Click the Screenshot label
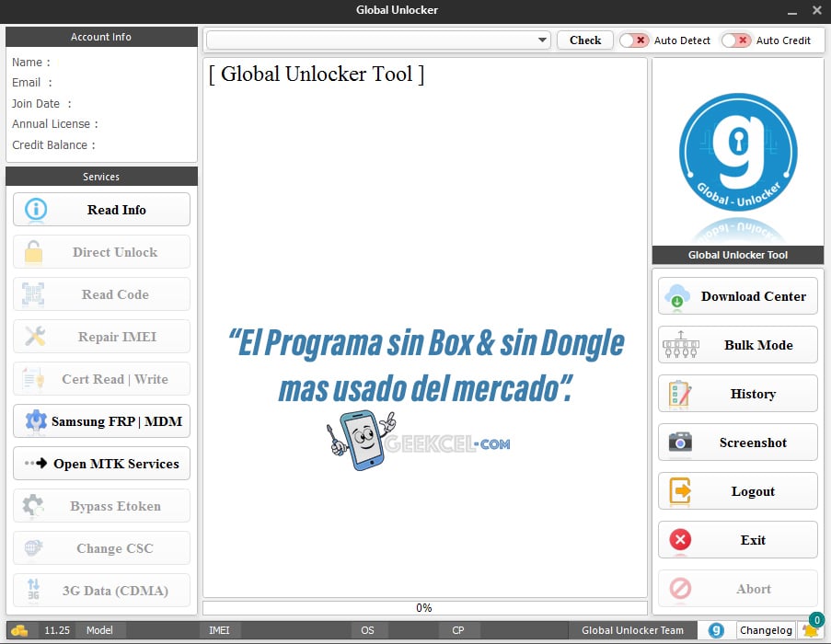Image resolution: width=831 pixels, height=644 pixels. pyautogui.click(x=753, y=443)
